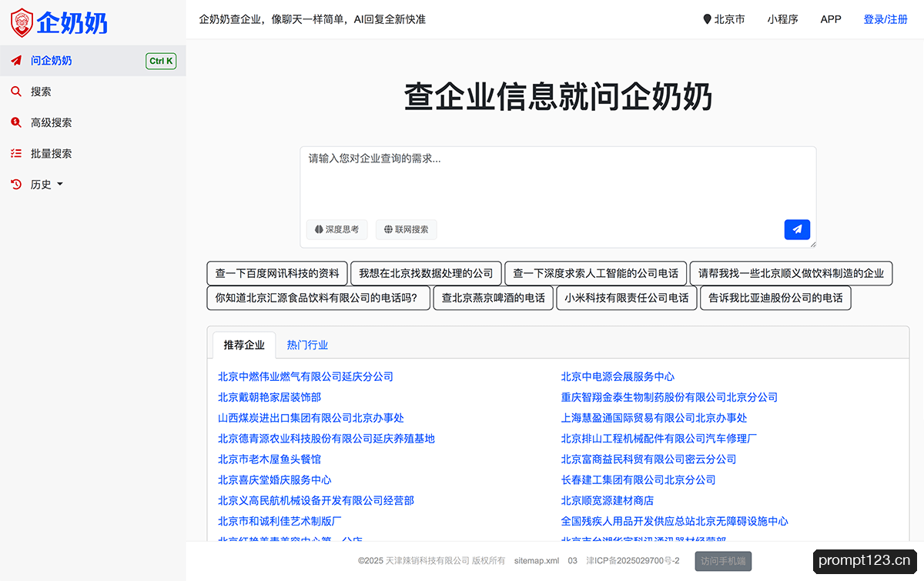Open 北京富商益民科贸有限公司密云分公司
Viewport: 924px width, 581px height.
[648, 459]
